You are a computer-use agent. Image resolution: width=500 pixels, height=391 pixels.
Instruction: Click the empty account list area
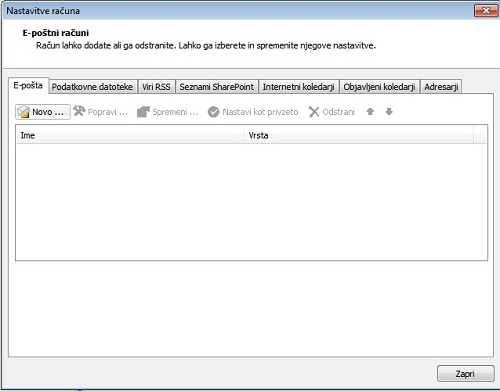tap(251, 202)
